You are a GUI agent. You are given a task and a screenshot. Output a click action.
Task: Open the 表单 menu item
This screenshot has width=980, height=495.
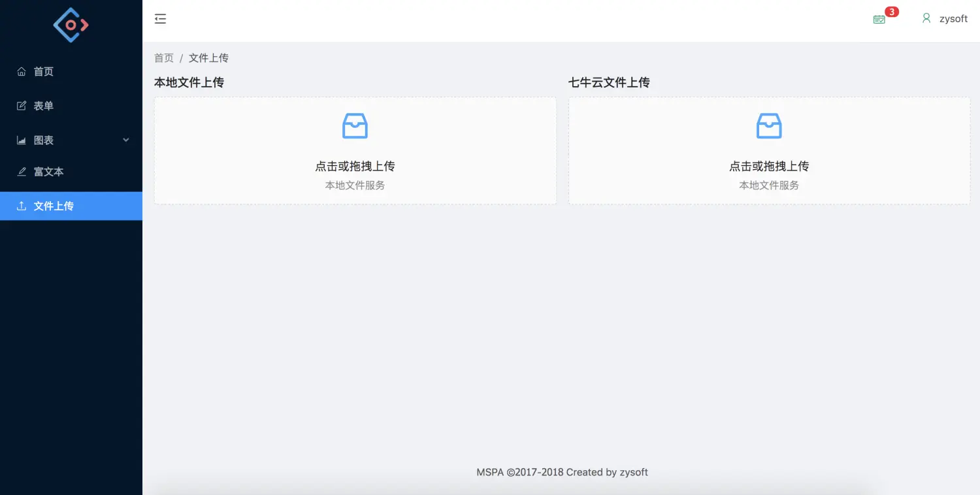[71, 106]
